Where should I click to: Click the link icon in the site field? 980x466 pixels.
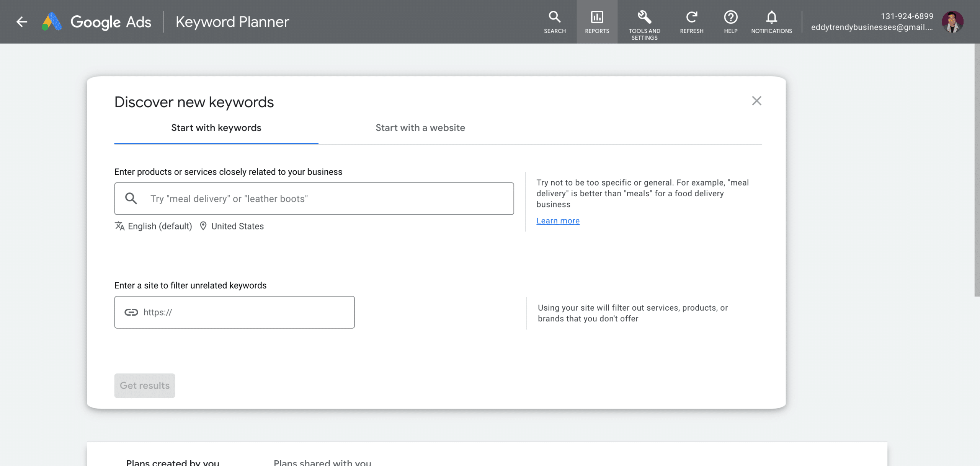click(x=131, y=312)
